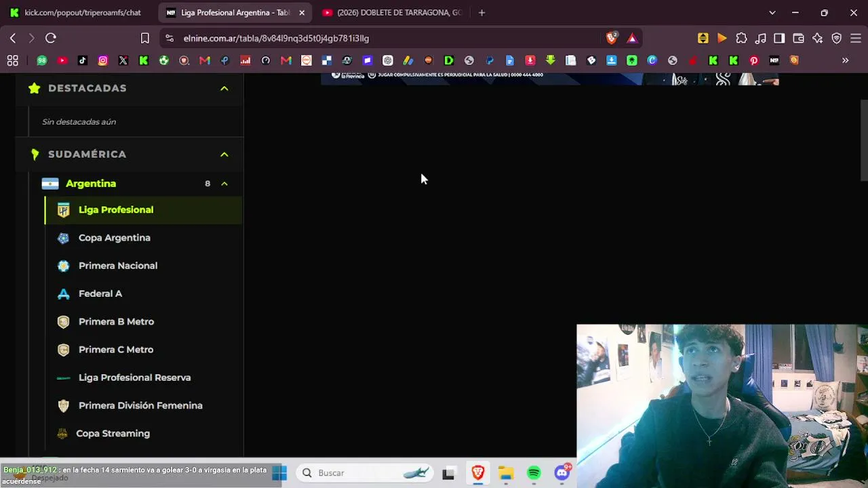Click the webcam overlay video
This screenshot has width=868, height=488.
[722, 406]
